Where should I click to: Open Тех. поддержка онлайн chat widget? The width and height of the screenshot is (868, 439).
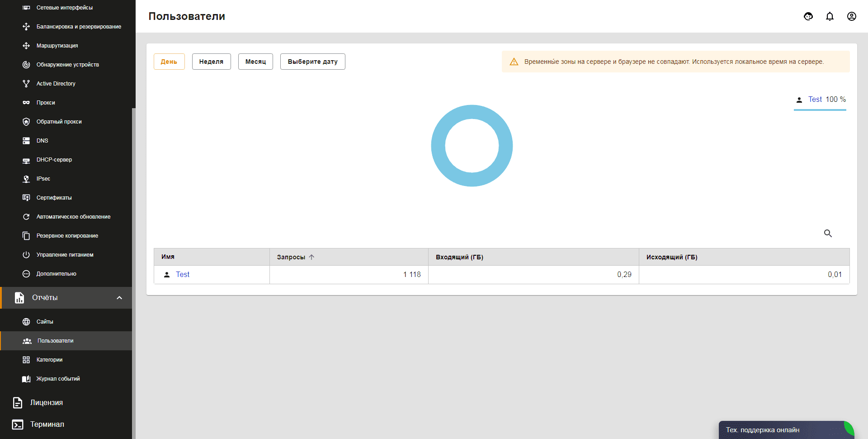pyautogui.click(x=786, y=430)
